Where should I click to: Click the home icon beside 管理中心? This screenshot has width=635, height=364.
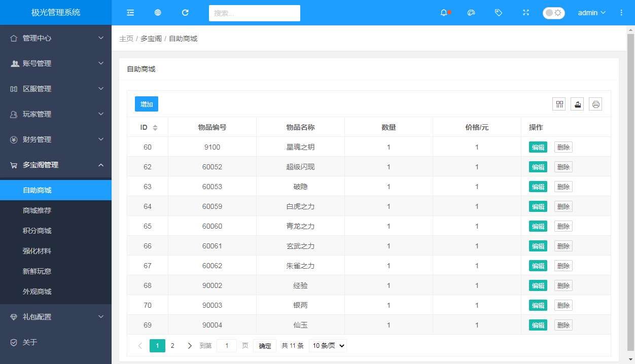pyautogui.click(x=14, y=38)
